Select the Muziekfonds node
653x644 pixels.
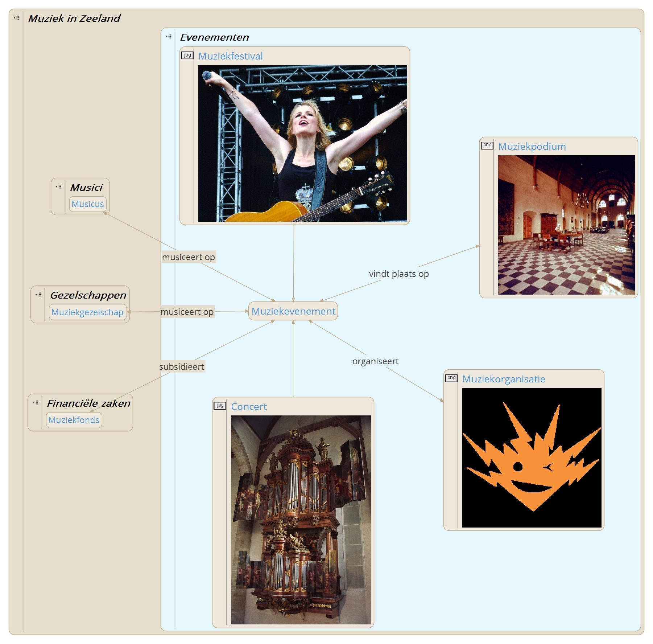point(74,420)
